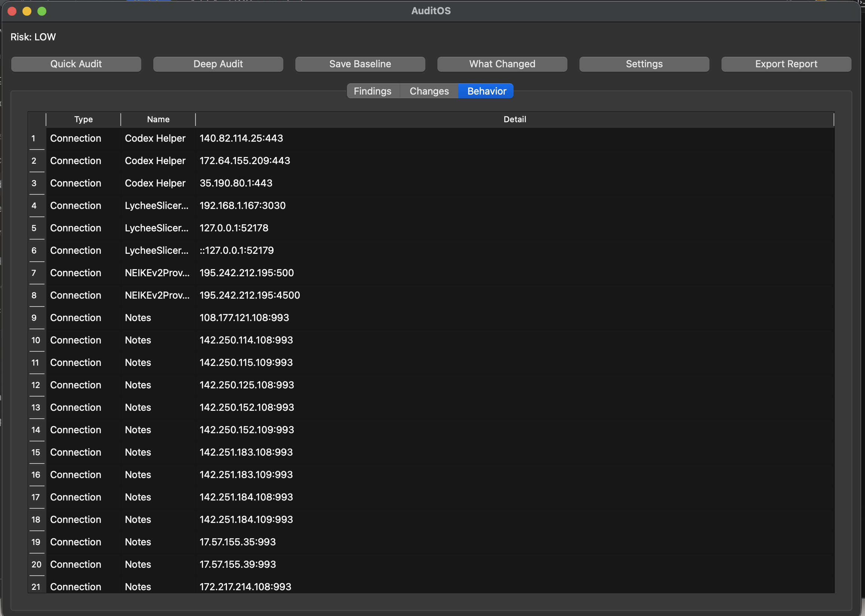Select detail cell 142.250.152.109:993
The width and height of the screenshot is (865, 616).
515,429
